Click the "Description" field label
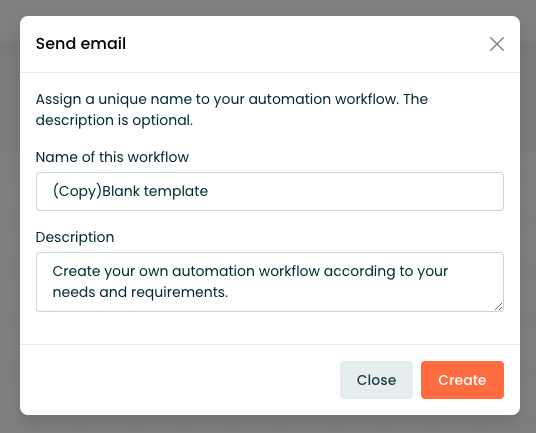 click(75, 237)
